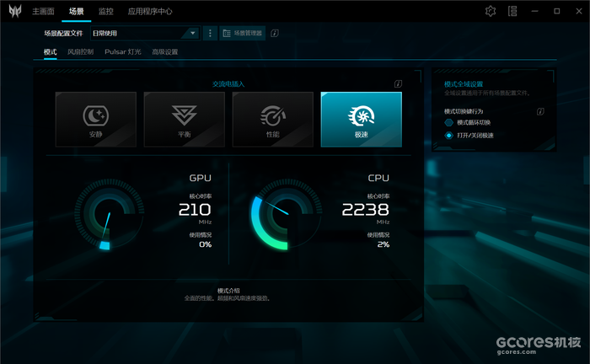The width and height of the screenshot is (590, 364).
Task: Switch to the 主画面 tab
Action: [43, 12]
